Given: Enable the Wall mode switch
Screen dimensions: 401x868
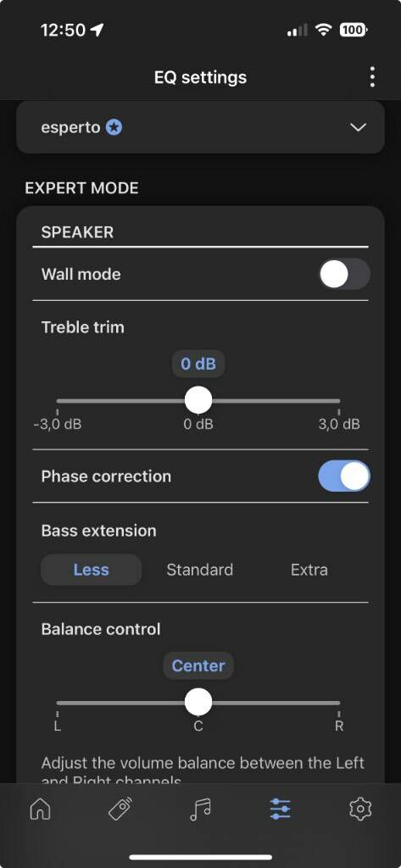Looking at the screenshot, I should [344, 274].
